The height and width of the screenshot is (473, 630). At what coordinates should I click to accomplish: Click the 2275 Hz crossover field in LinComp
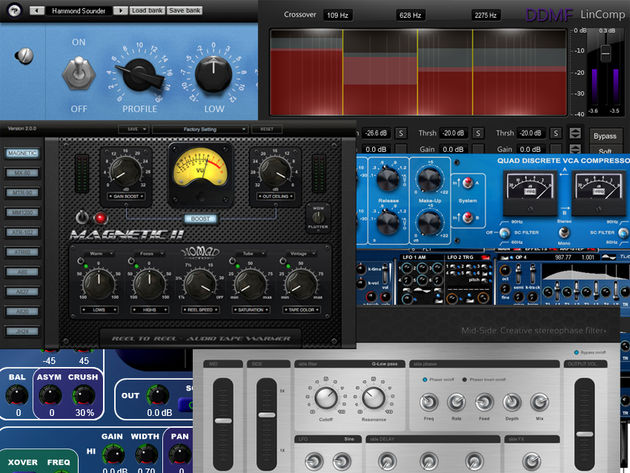(x=485, y=15)
